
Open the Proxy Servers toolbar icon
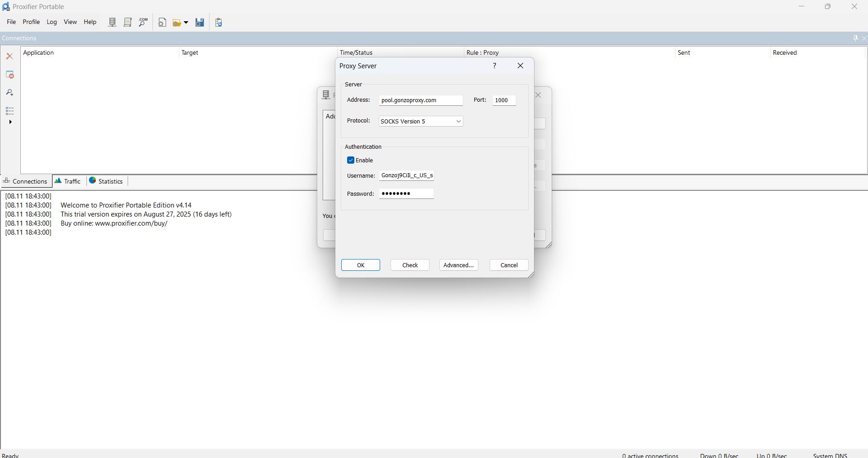(x=112, y=22)
